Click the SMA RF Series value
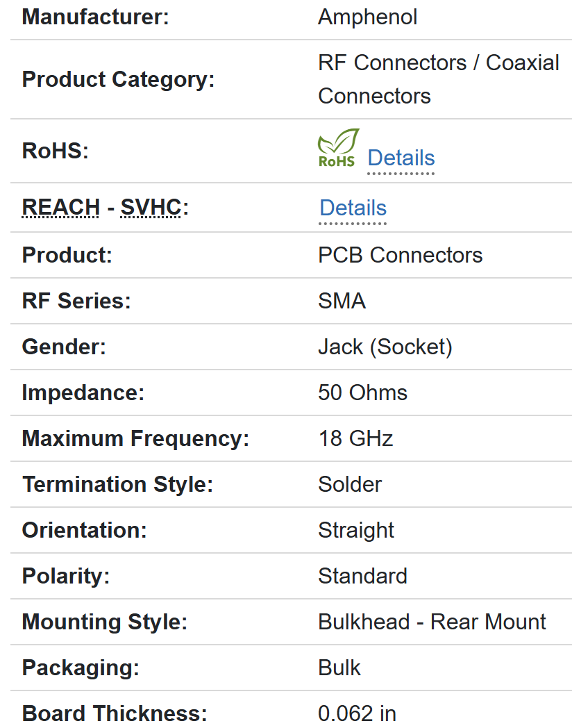This screenshot has width=572, height=728. pyautogui.click(x=342, y=301)
